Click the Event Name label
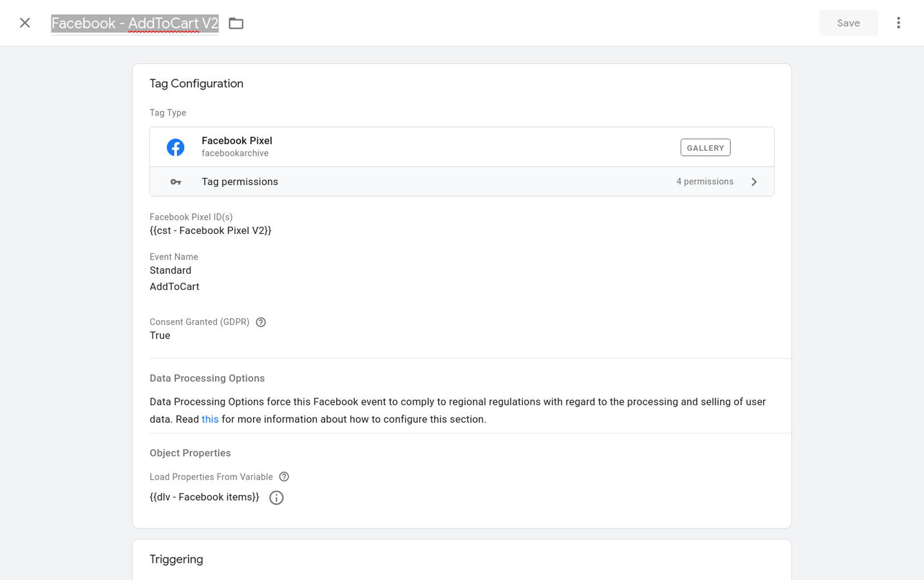This screenshot has width=924, height=580. click(x=174, y=257)
